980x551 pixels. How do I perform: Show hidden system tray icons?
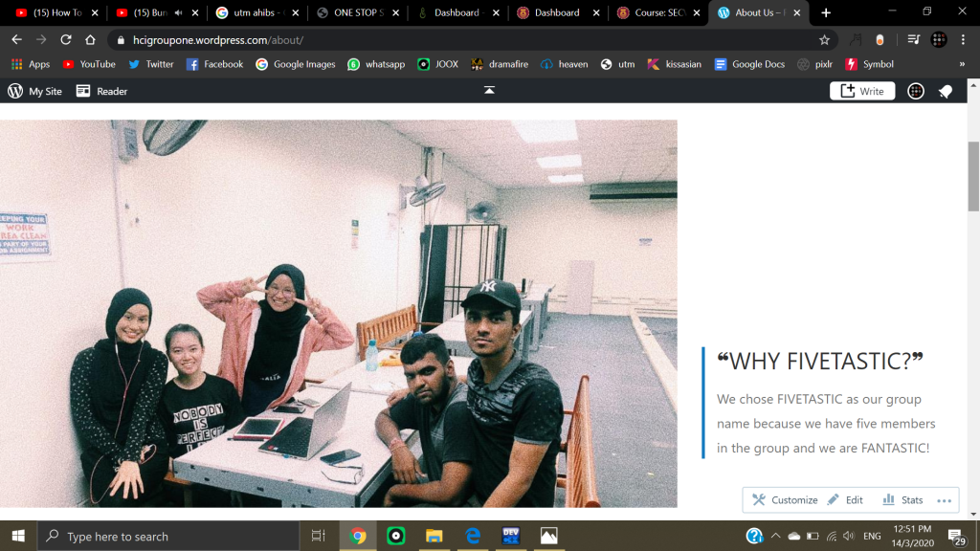coord(775,537)
